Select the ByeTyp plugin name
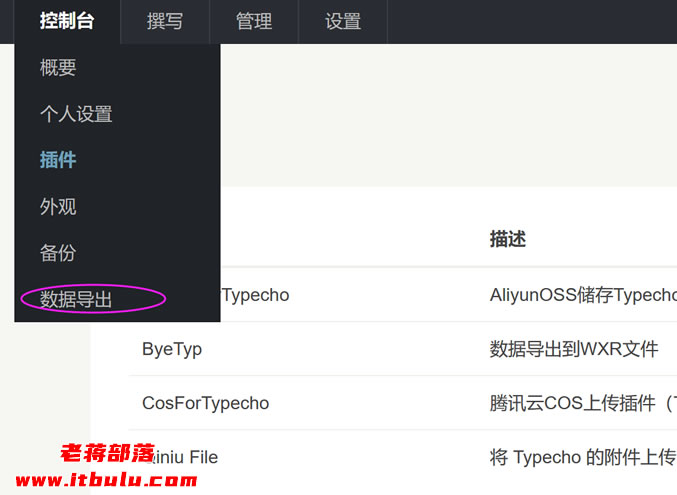Viewport: 677px width, 495px height. [172, 349]
